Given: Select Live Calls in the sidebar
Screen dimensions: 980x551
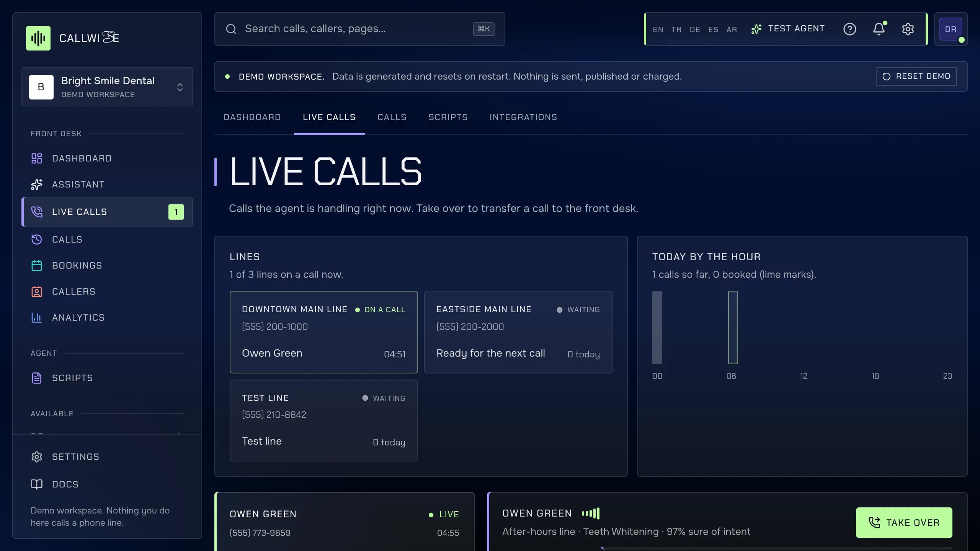Looking at the screenshot, I should (107, 212).
